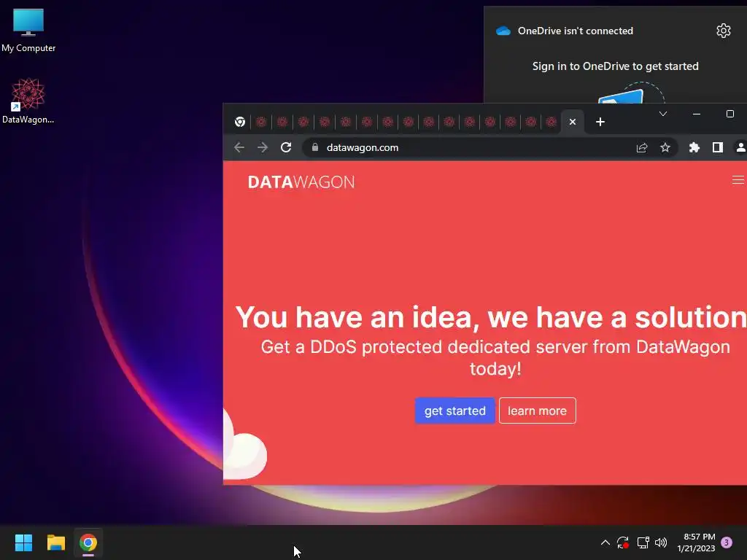Open volume control tray icon
Image resolution: width=747 pixels, height=560 pixels.
click(x=661, y=542)
